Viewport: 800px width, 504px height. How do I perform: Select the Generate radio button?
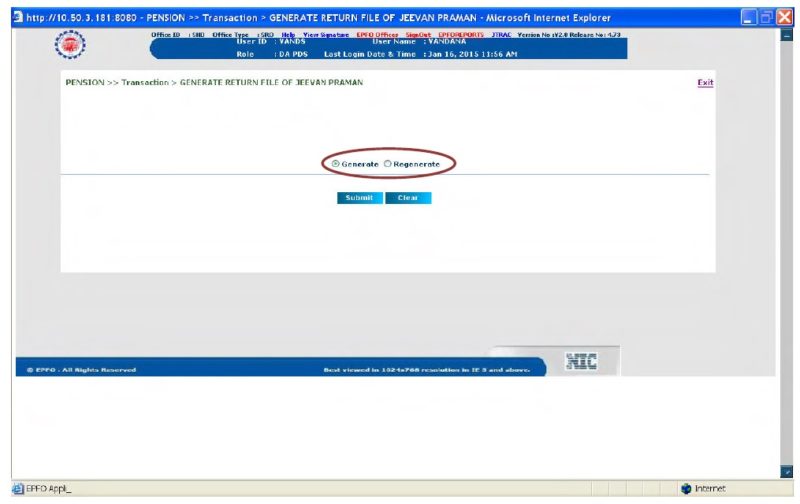336,163
